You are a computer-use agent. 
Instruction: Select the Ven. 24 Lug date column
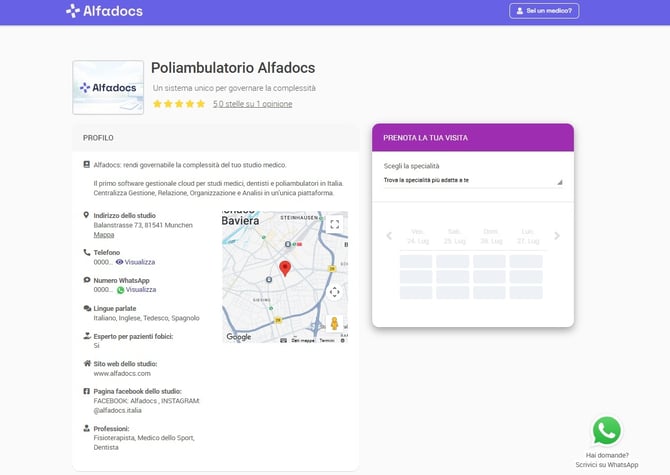[417, 236]
